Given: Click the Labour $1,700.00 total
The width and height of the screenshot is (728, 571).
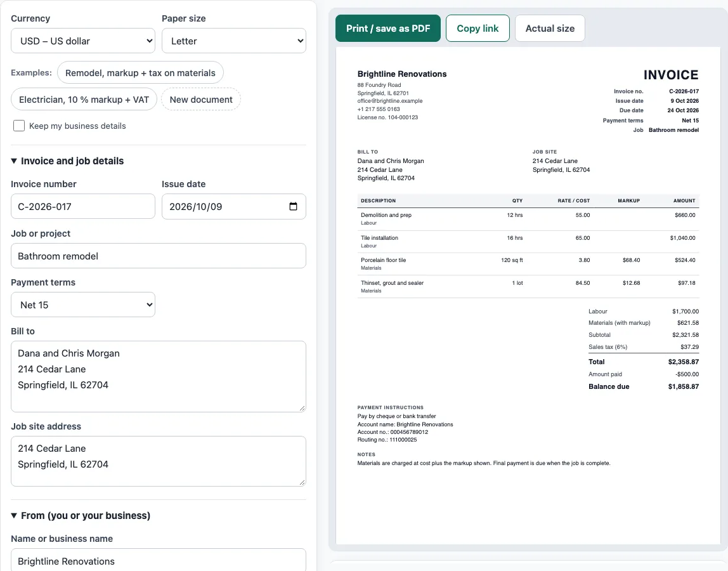Looking at the screenshot, I should click(686, 312).
